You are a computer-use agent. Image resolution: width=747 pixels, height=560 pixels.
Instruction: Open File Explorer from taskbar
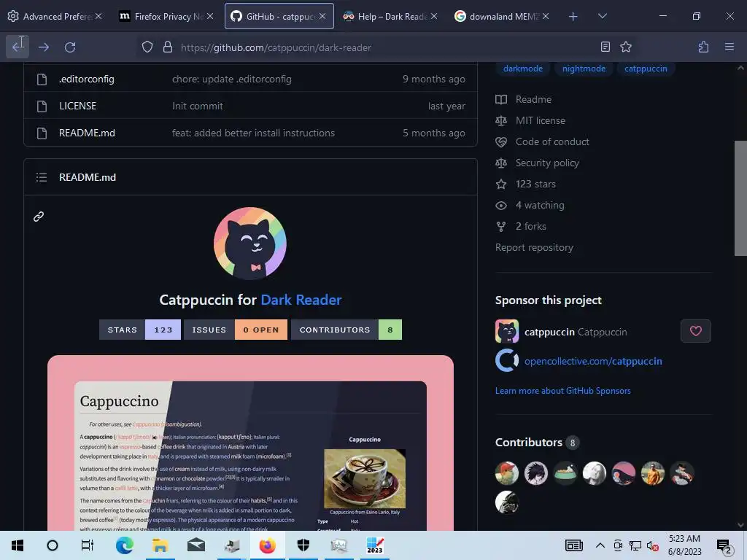160,545
